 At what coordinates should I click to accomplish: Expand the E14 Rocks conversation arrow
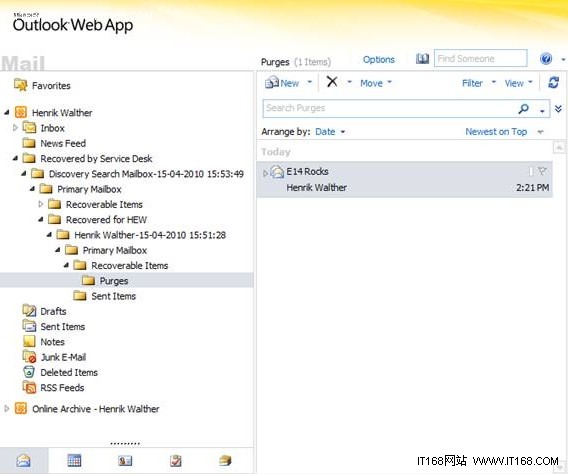click(x=265, y=173)
